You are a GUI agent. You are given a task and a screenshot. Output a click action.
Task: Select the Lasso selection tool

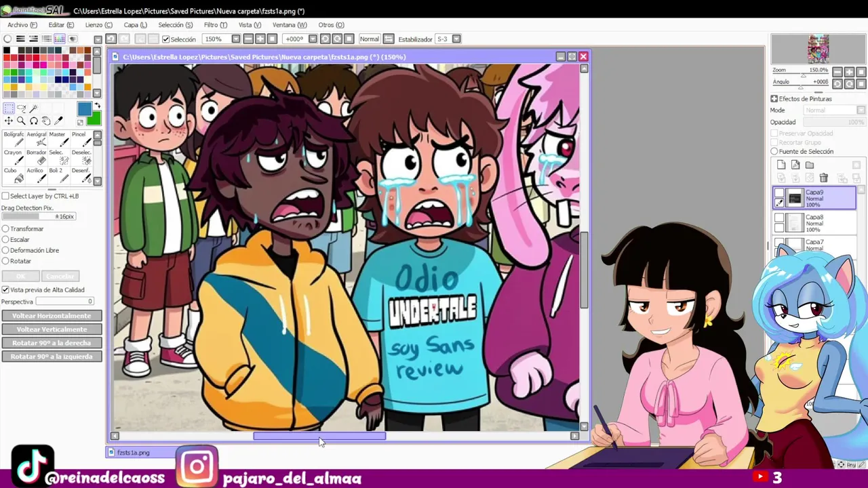point(21,108)
